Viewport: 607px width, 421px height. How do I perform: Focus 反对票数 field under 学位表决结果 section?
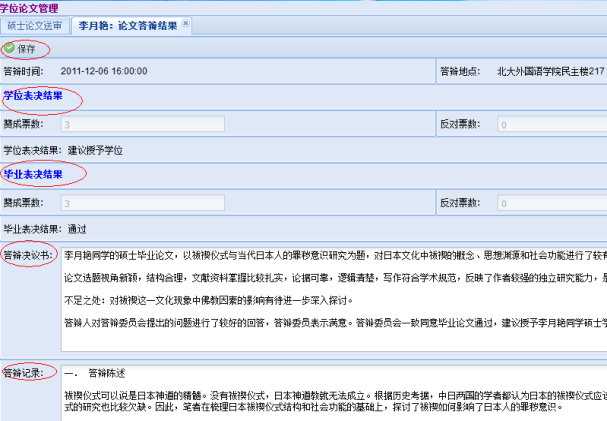pyautogui.click(x=550, y=125)
